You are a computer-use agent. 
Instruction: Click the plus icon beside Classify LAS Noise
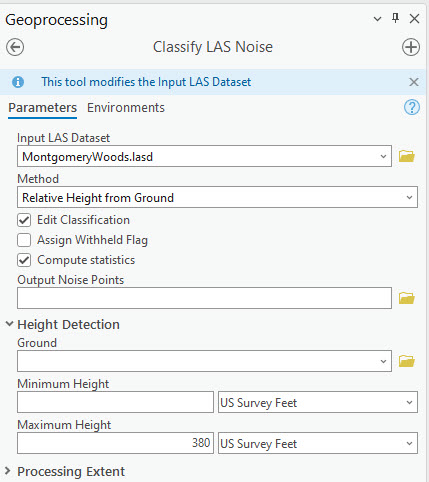[411, 47]
